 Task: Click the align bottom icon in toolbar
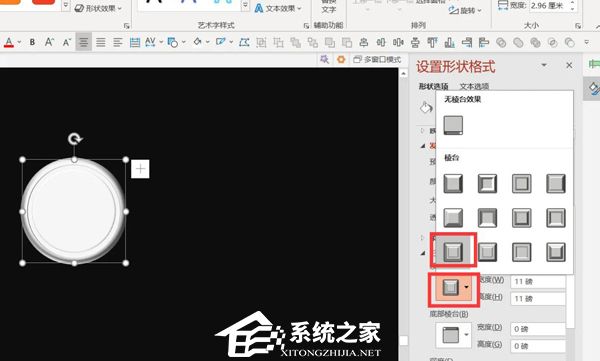click(x=450, y=42)
